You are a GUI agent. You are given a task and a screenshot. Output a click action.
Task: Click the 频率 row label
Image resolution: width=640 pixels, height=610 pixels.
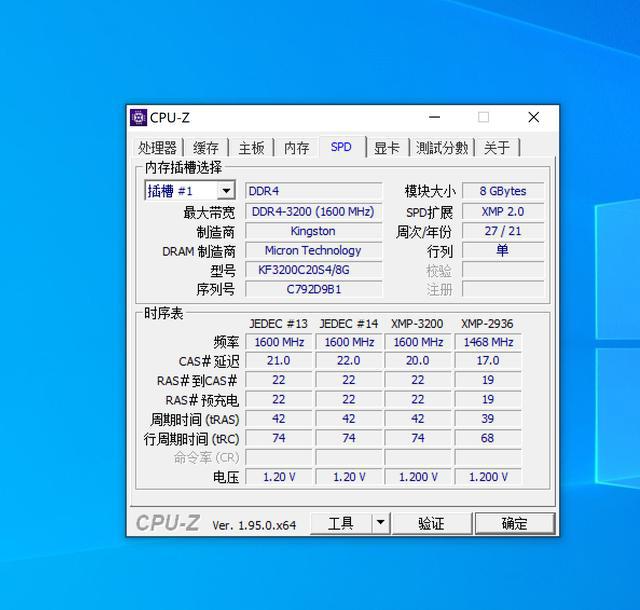pyautogui.click(x=226, y=342)
